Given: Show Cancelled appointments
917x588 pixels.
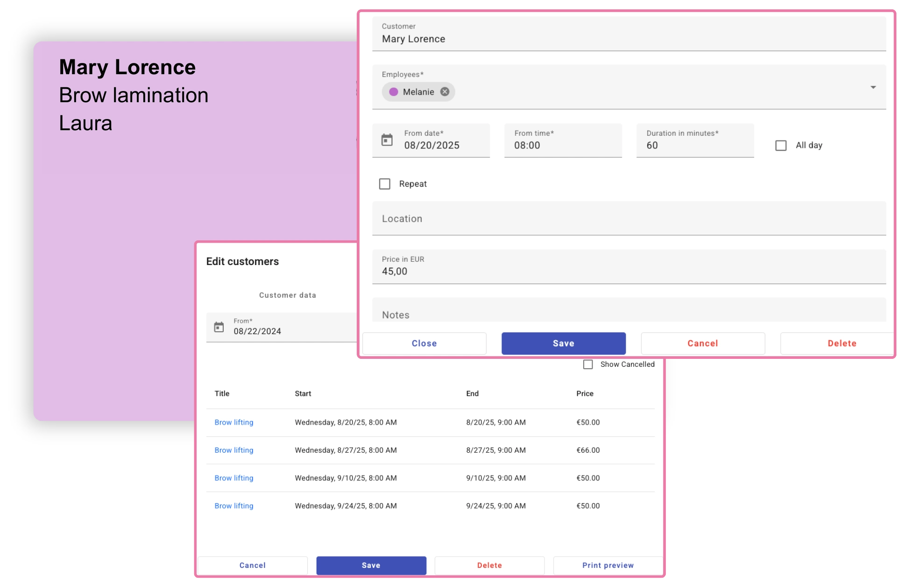Looking at the screenshot, I should tap(588, 364).
